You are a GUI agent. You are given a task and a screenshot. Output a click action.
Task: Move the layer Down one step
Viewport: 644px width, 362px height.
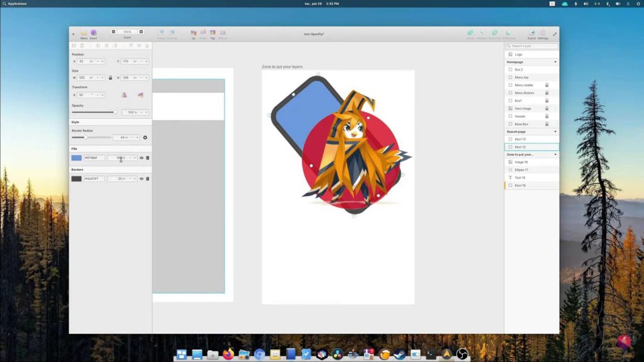(x=203, y=33)
